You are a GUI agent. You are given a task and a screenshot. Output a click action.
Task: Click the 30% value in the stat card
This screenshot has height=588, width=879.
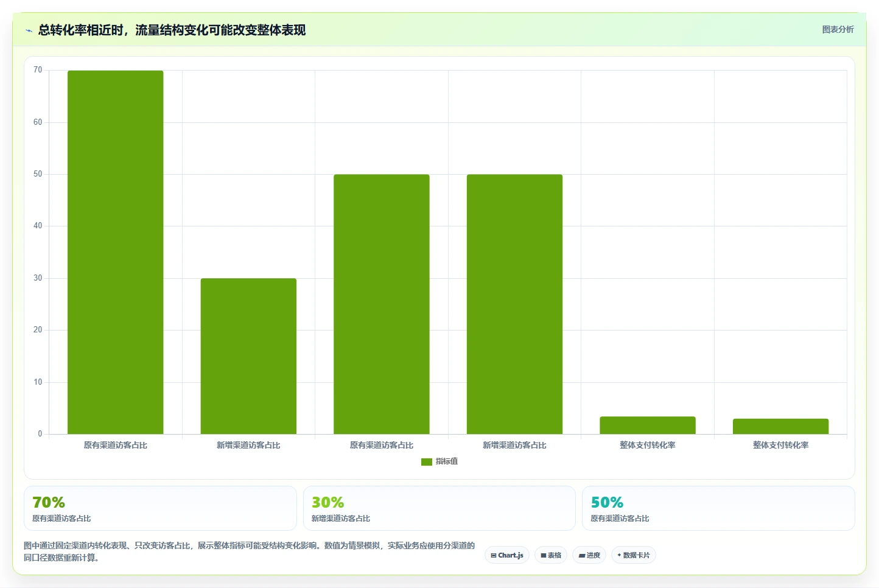coord(327,502)
